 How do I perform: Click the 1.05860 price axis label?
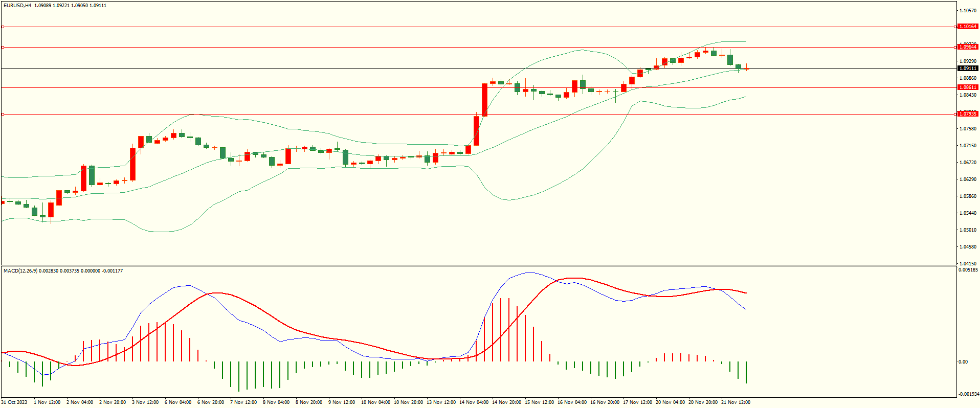[968, 196]
